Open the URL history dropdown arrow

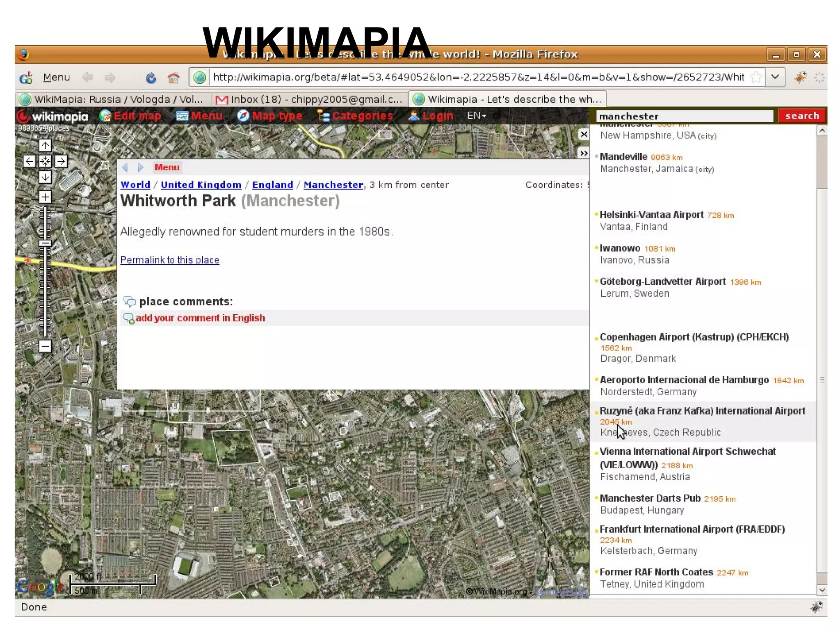775,77
